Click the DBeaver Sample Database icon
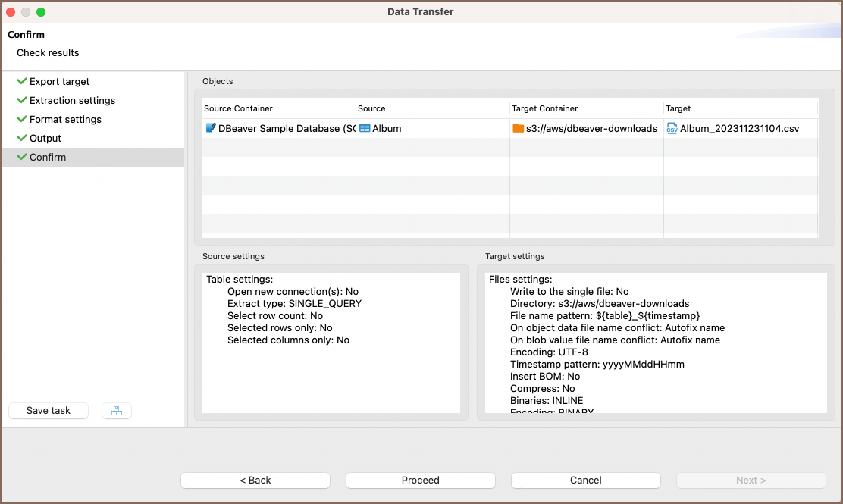 (211, 128)
